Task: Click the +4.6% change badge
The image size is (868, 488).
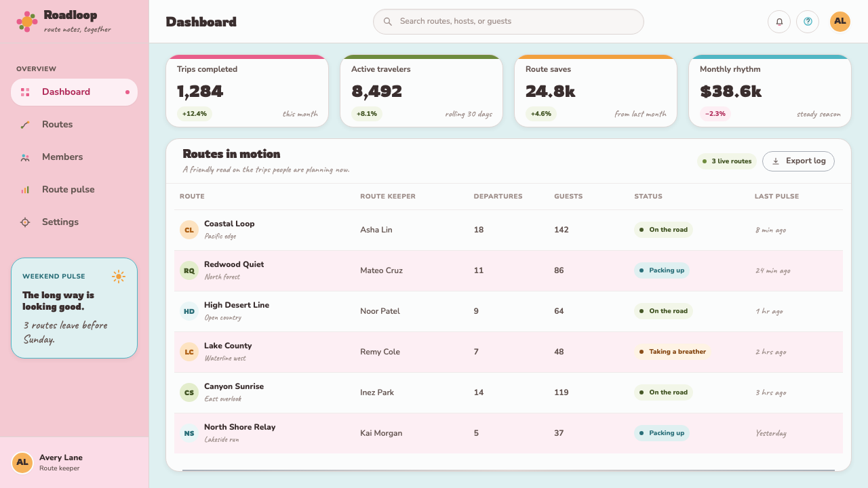Action: 541,114
